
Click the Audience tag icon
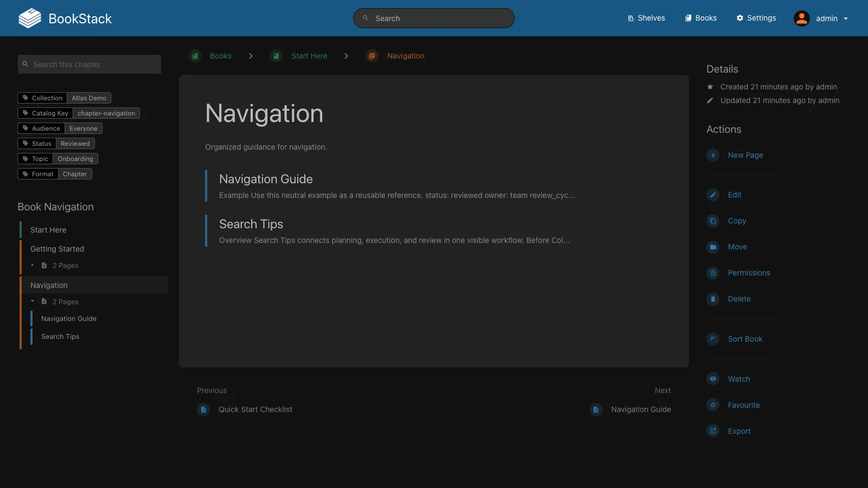(x=25, y=129)
